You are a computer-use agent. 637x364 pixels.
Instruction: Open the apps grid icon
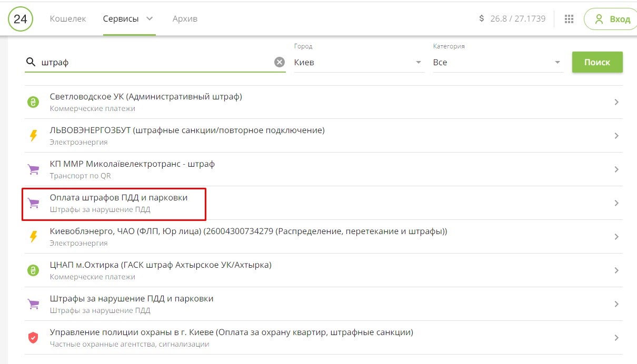point(569,19)
